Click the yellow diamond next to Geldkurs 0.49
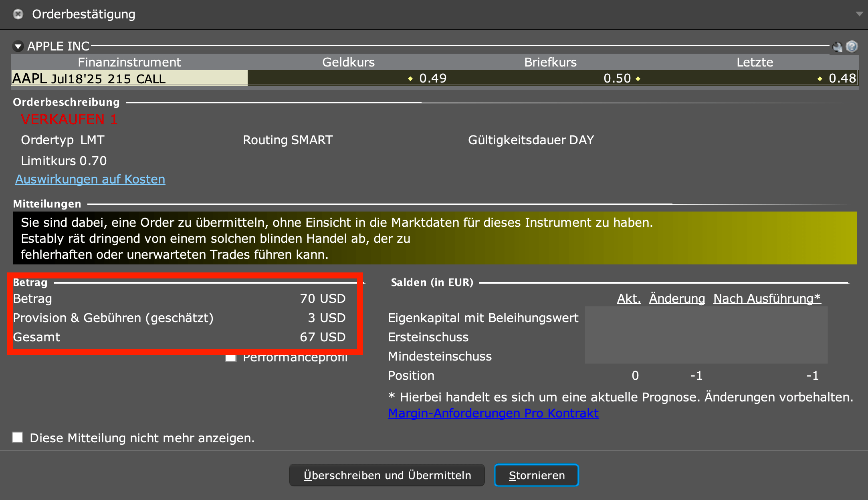This screenshot has width=868, height=500. click(410, 79)
